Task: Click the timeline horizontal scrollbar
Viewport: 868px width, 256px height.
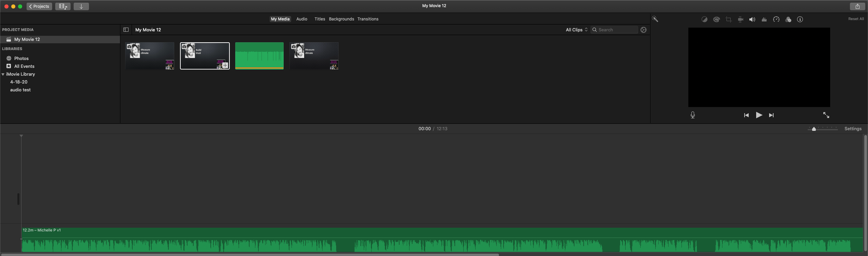Action: pos(250,254)
